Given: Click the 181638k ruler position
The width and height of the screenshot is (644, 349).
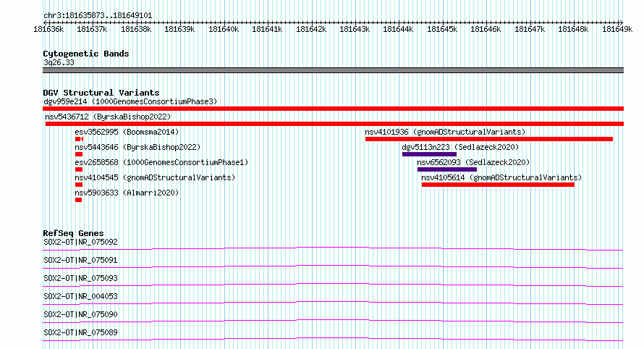Looking at the screenshot, I should [x=136, y=29].
